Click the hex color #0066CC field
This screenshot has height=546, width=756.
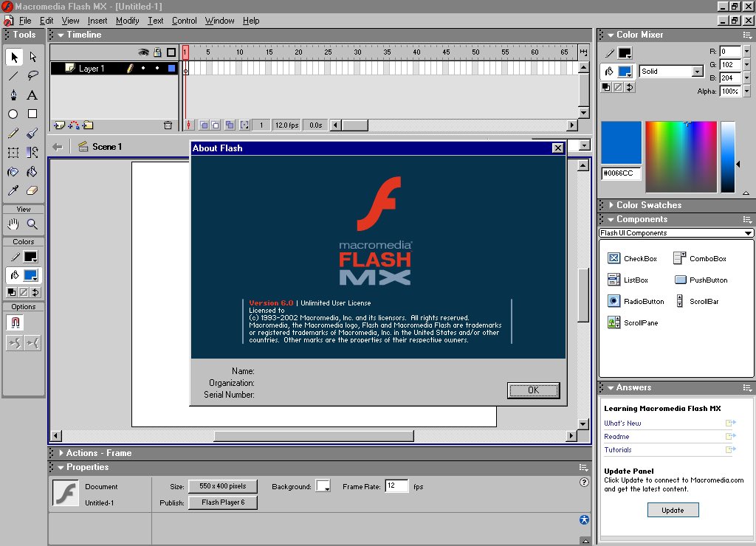click(x=621, y=173)
